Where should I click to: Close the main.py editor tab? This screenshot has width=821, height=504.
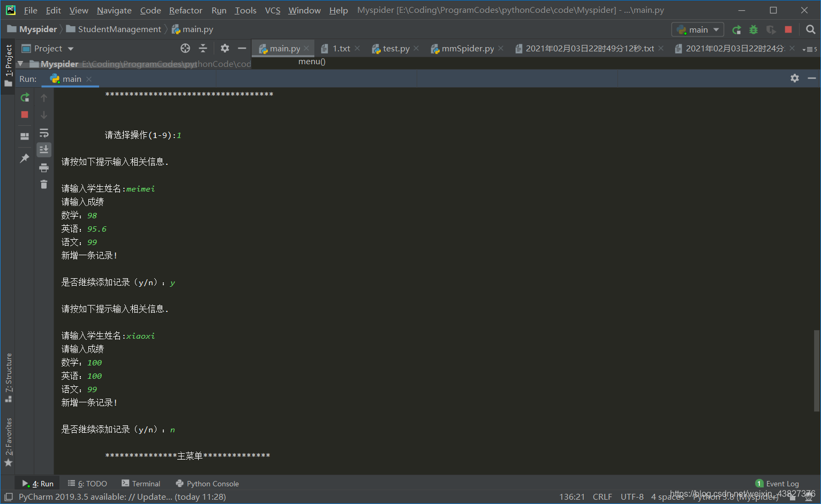pyautogui.click(x=306, y=48)
